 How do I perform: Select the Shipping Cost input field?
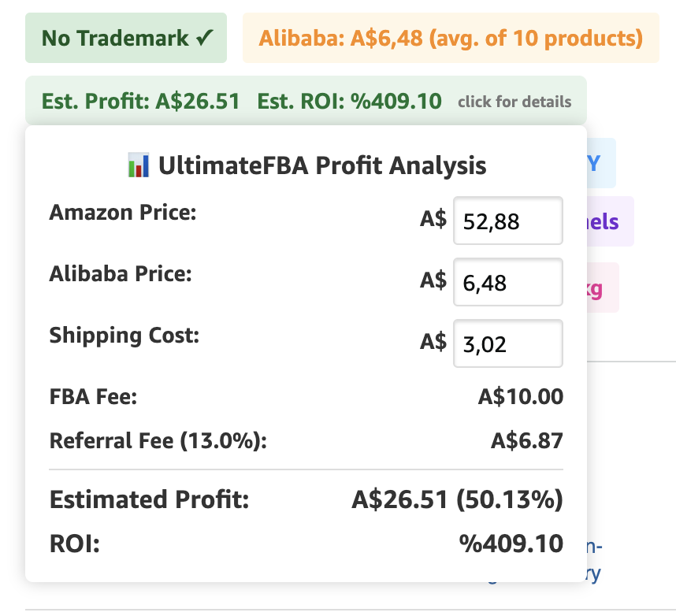tap(508, 343)
